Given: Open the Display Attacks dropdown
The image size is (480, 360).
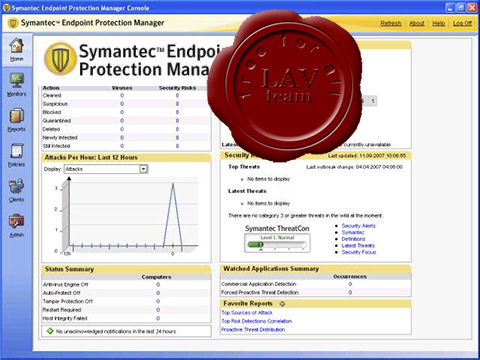Looking at the screenshot, I should tap(143, 169).
